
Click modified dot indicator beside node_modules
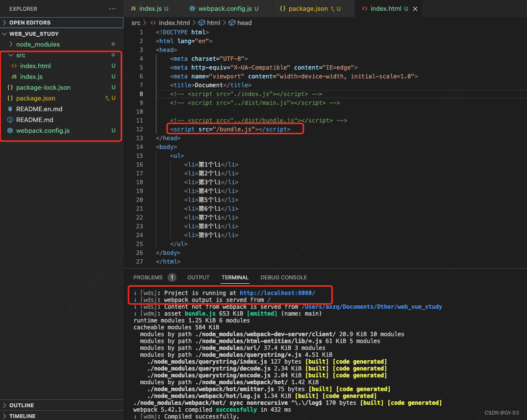113,44
